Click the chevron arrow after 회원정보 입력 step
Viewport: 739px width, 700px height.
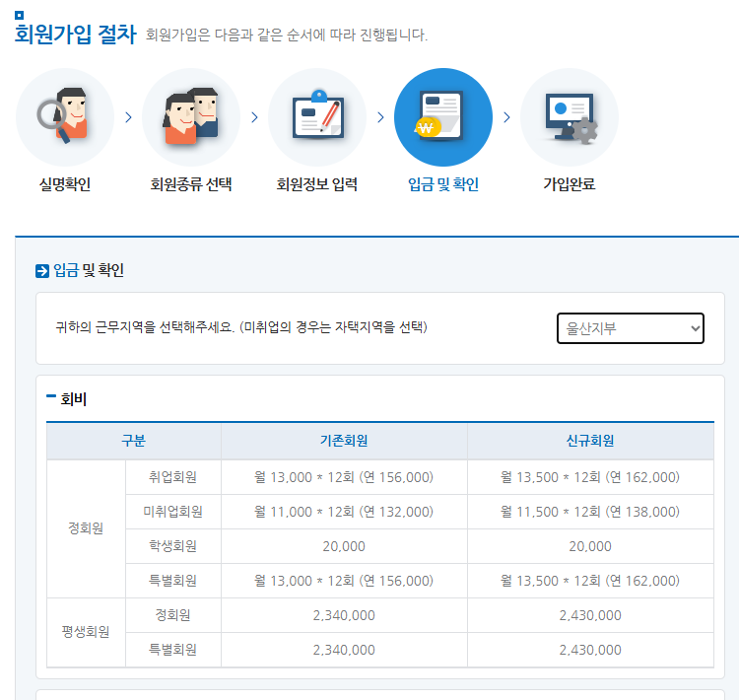(x=380, y=117)
